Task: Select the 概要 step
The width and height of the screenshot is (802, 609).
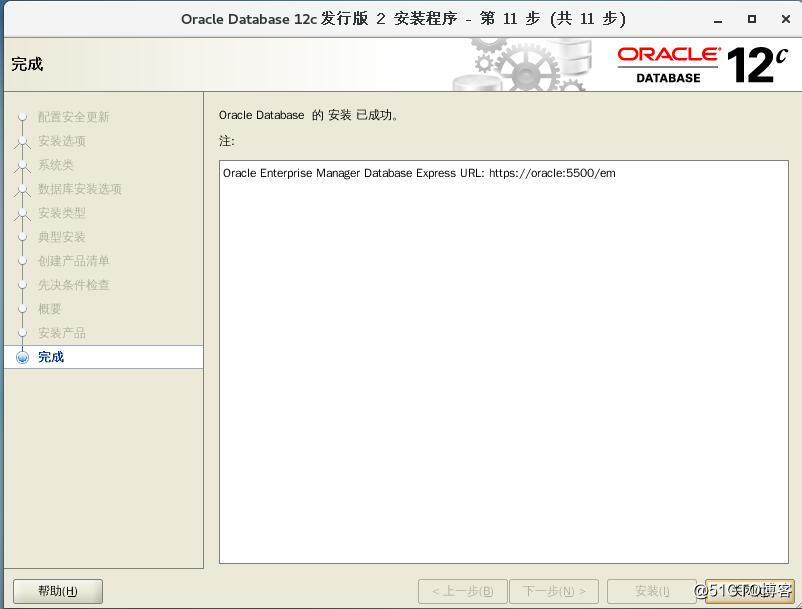Action: pos(50,309)
